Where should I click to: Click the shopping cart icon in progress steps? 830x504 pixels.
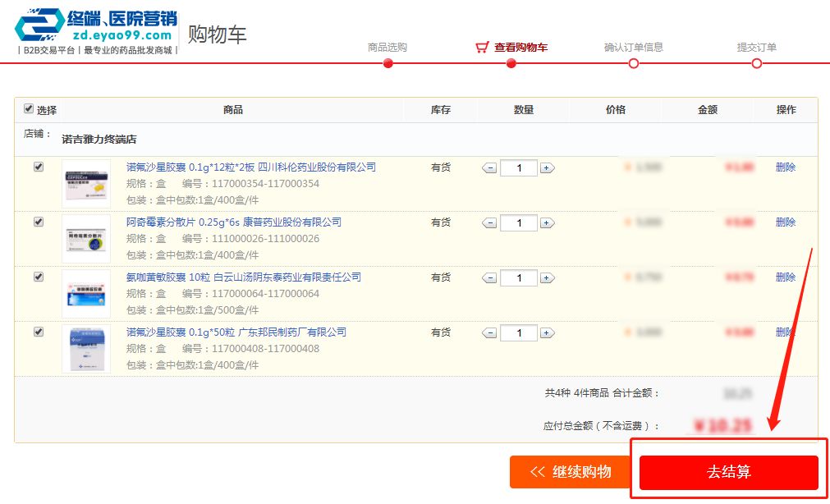pyautogui.click(x=482, y=48)
